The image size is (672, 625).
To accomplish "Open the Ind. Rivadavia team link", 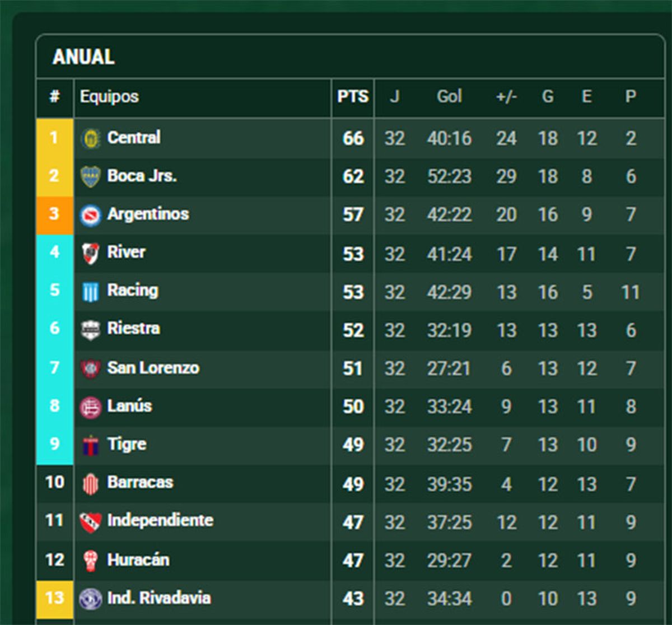I will [x=159, y=598].
